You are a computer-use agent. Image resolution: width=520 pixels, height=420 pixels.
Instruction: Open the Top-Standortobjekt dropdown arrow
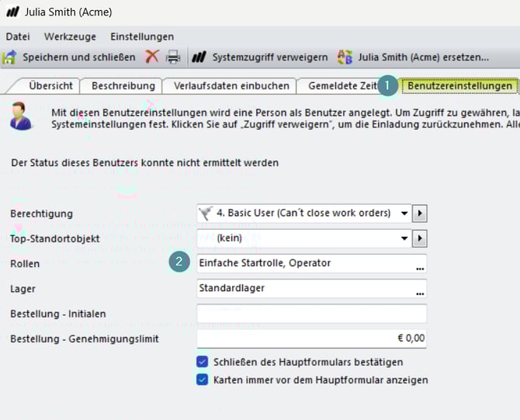click(x=404, y=238)
